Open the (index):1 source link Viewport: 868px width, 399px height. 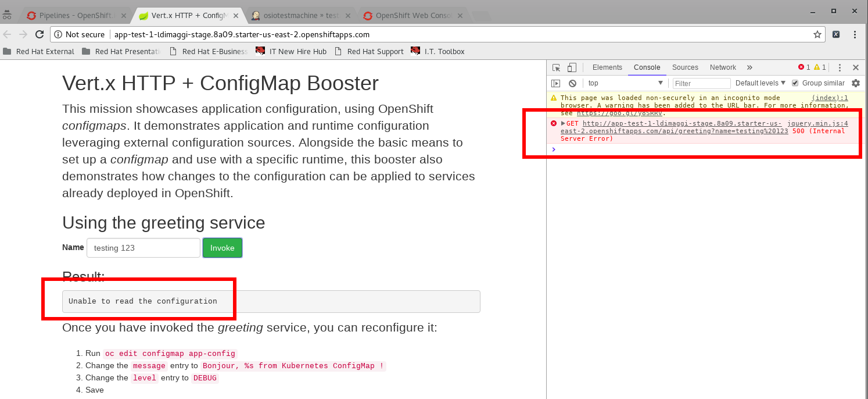830,98
